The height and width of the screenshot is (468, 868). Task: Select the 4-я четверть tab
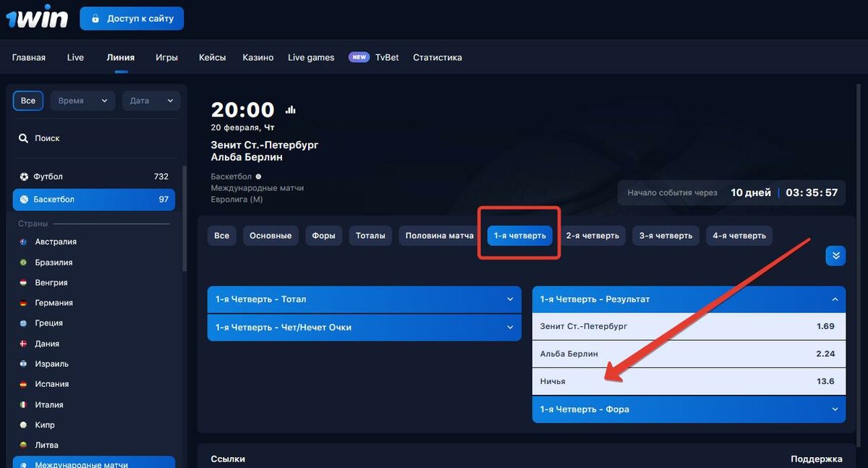739,236
